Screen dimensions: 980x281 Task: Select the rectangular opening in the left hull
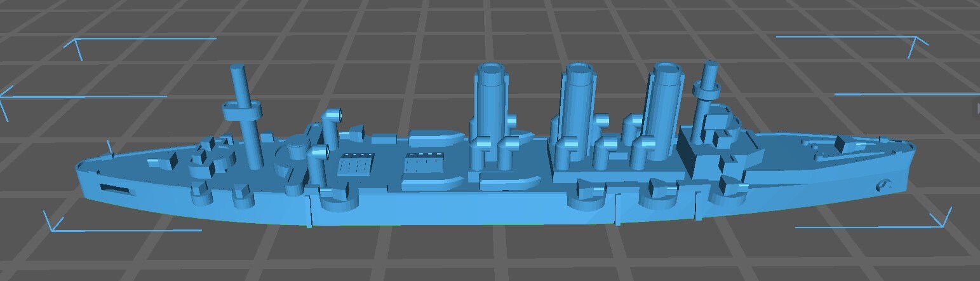[114, 189]
